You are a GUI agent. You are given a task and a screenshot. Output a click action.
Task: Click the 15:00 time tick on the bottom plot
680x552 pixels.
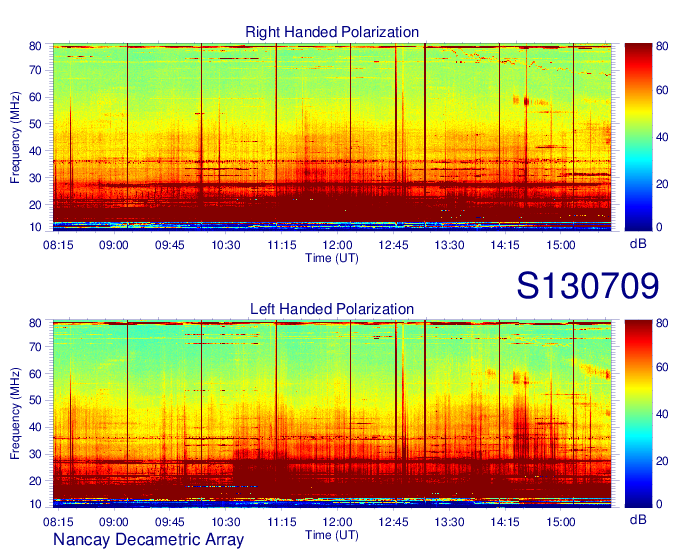tap(561, 522)
